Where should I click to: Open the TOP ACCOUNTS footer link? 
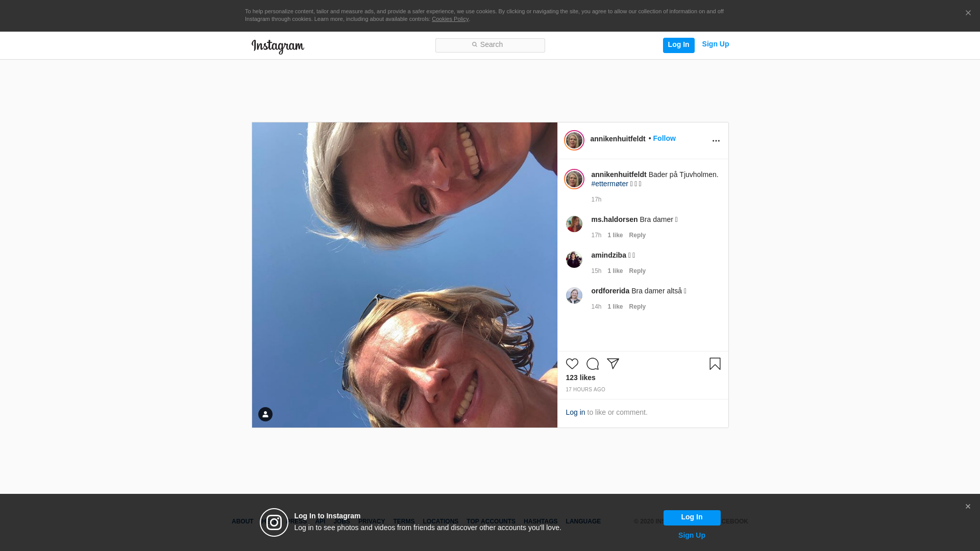pos(491,521)
